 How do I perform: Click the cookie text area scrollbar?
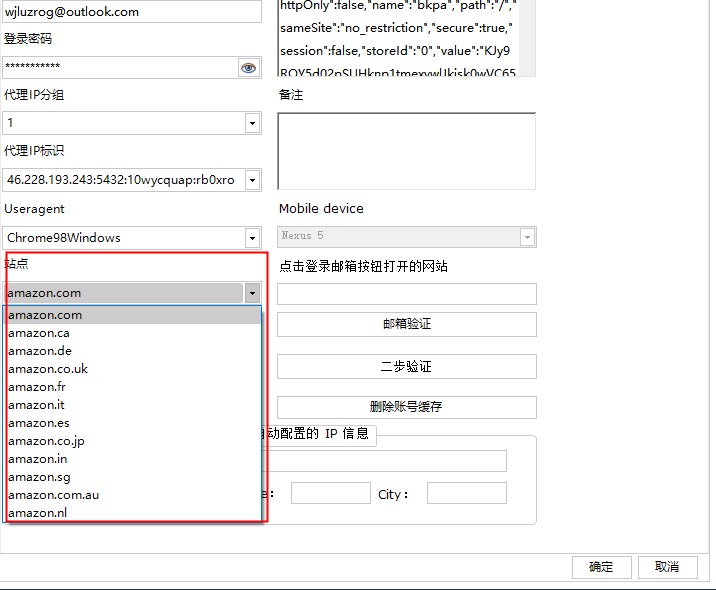coord(527,38)
